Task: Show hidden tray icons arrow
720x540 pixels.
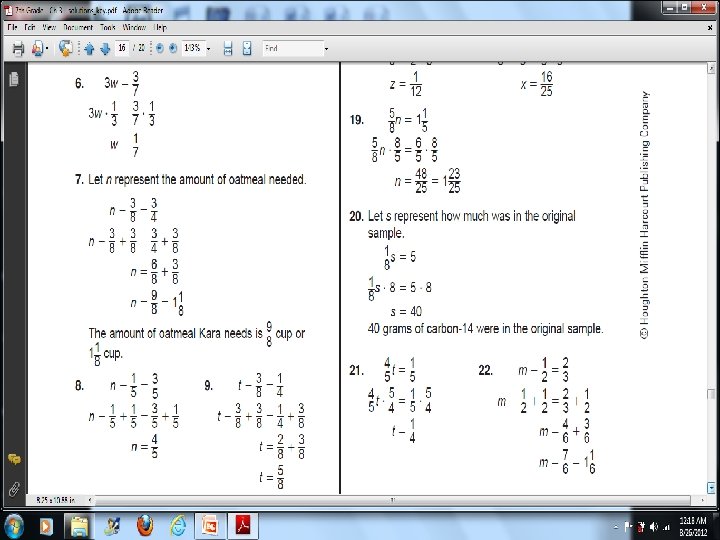Action: [616, 527]
